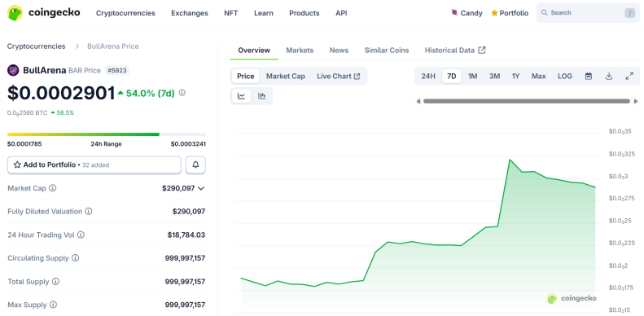Click the CoinGecko gecko logo
The width and height of the screenshot is (644, 316).
(x=15, y=13)
